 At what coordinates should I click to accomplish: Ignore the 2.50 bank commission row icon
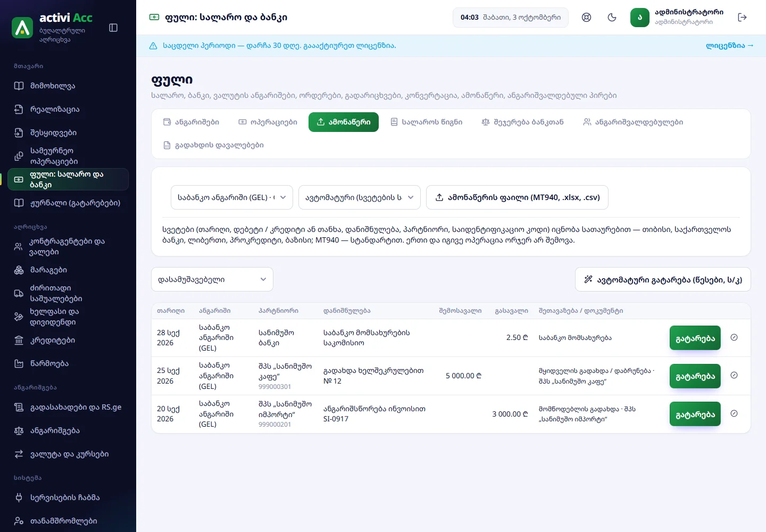(x=734, y=337)
